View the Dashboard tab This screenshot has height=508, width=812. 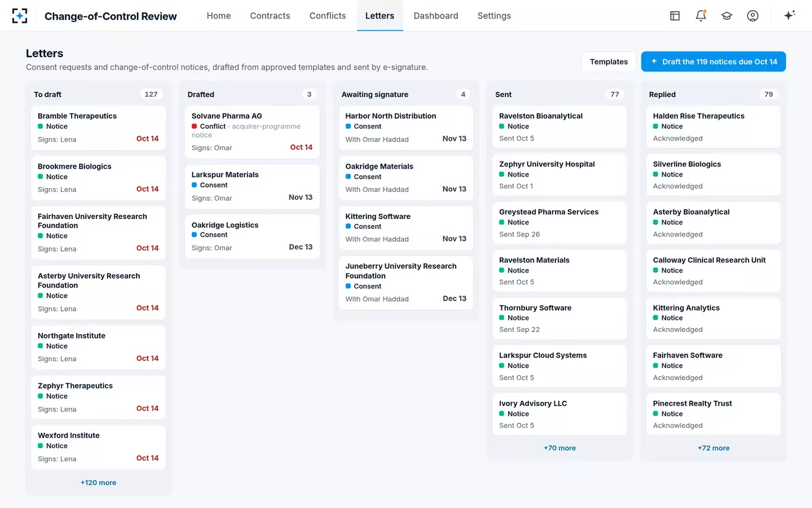(x=436, y=16)
